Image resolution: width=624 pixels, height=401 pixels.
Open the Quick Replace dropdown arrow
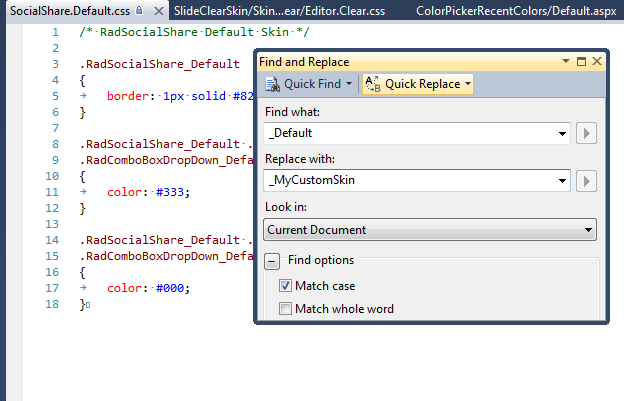click(468, 84)
